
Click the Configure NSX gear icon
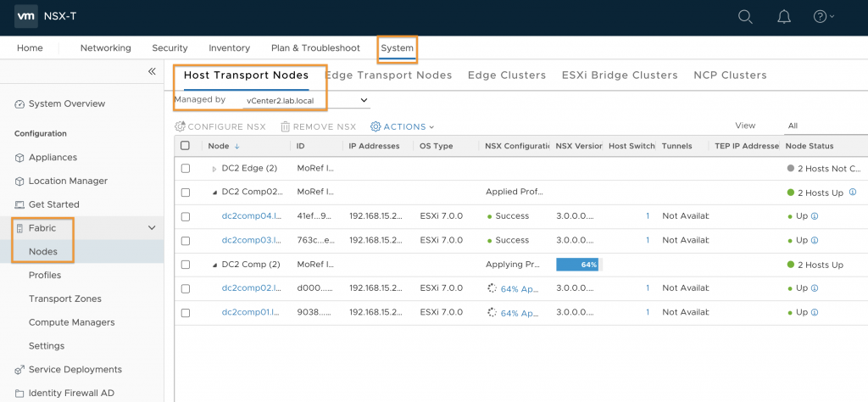pos(180,127)
